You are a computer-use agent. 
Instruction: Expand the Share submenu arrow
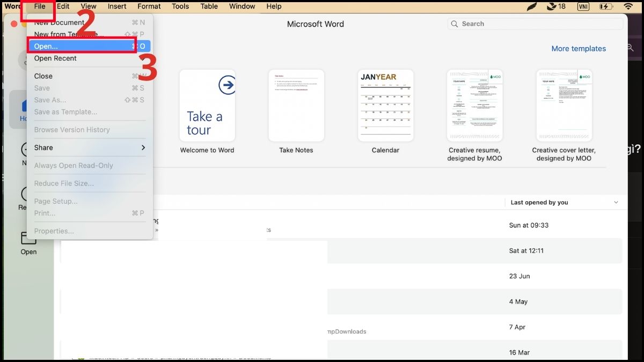tap(143, 147)
